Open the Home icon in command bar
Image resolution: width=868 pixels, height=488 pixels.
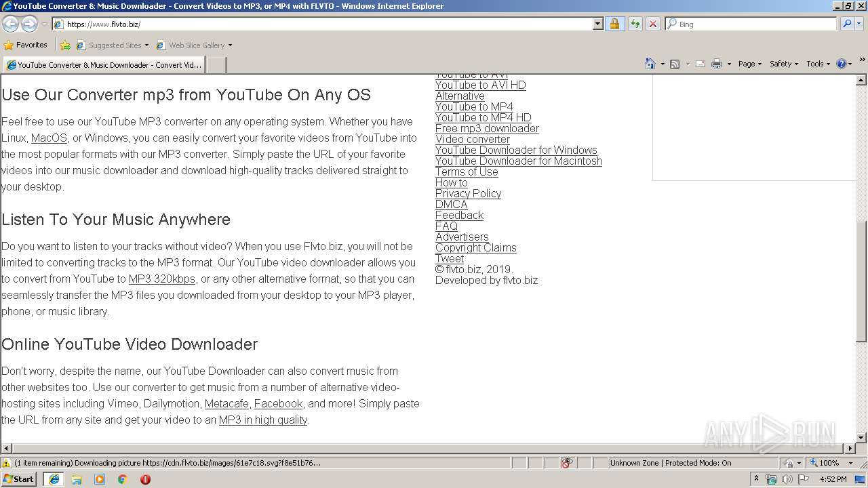[x=650, y=64]
